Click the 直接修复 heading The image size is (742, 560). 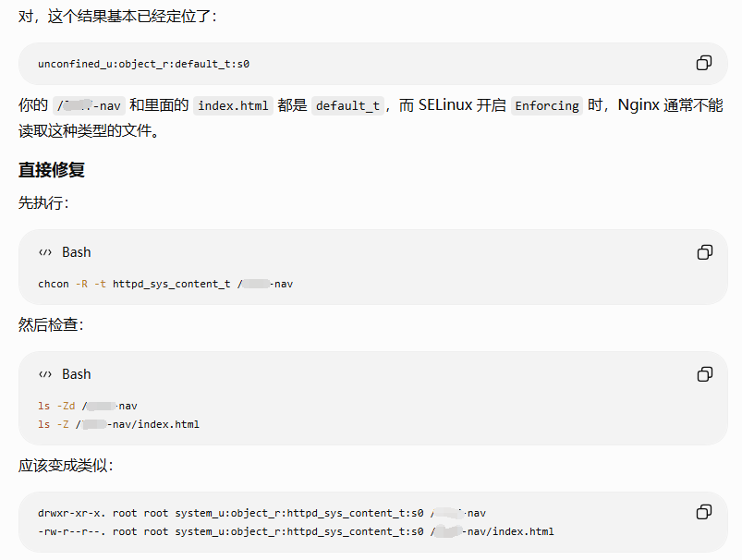tap(52, 170)
